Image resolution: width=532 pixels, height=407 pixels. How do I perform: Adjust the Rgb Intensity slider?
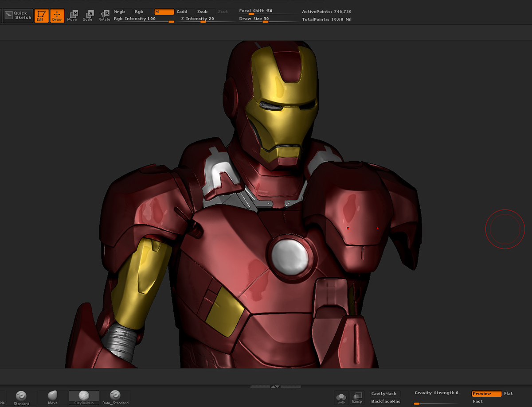pyautogui.click(x=143, y=19)
